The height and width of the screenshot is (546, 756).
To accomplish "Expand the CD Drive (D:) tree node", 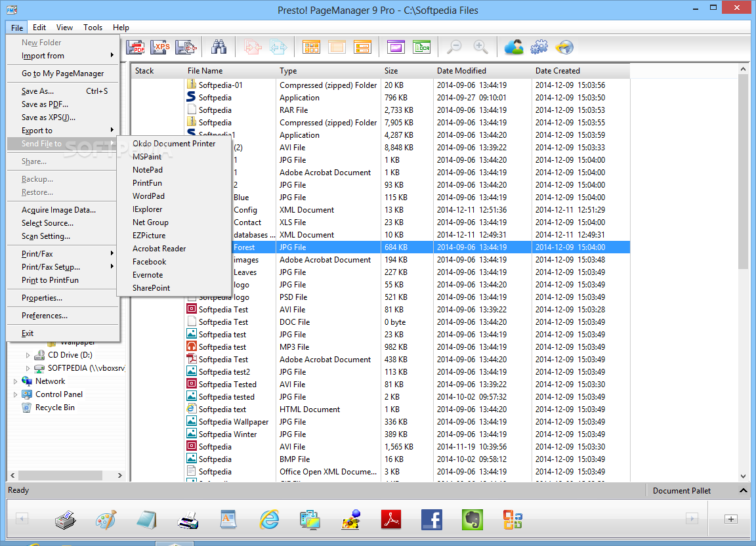I will tap(28, 355).
